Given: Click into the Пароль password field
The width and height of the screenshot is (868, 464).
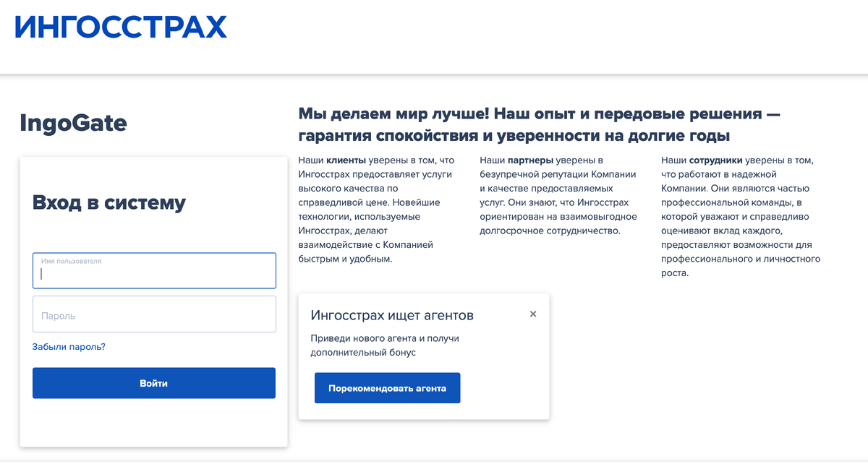Looking at the screenshot, I should 154,314.
